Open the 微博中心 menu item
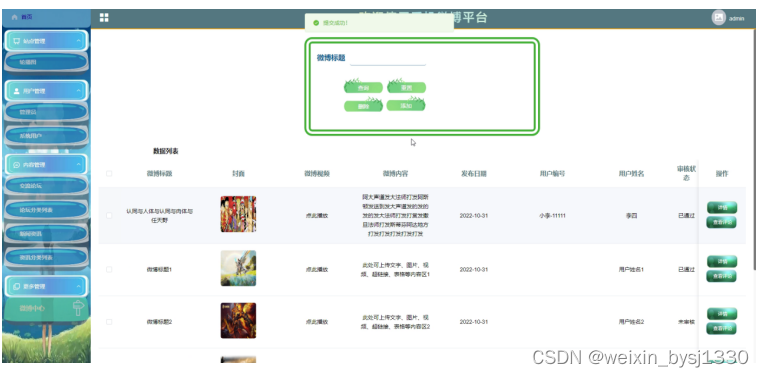This screenshot has width=764, height=377. tap(46, 308)
